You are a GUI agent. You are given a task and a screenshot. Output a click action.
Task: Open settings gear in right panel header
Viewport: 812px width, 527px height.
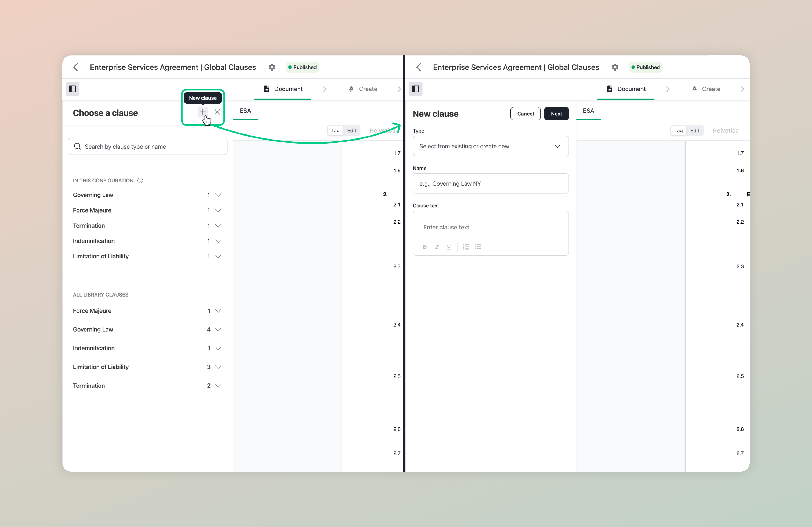(x=615, y=67)
